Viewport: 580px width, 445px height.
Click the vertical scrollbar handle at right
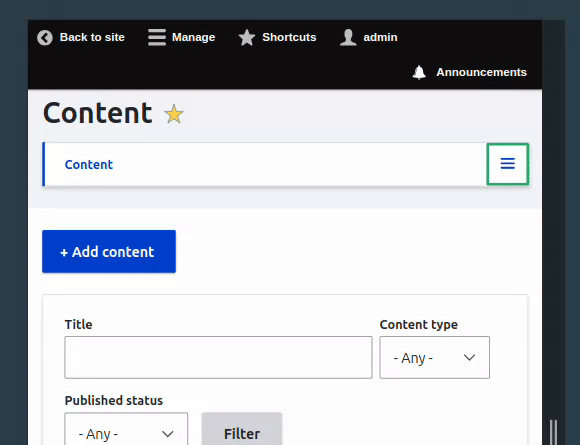pyautogui.click(x=553, y=432)
